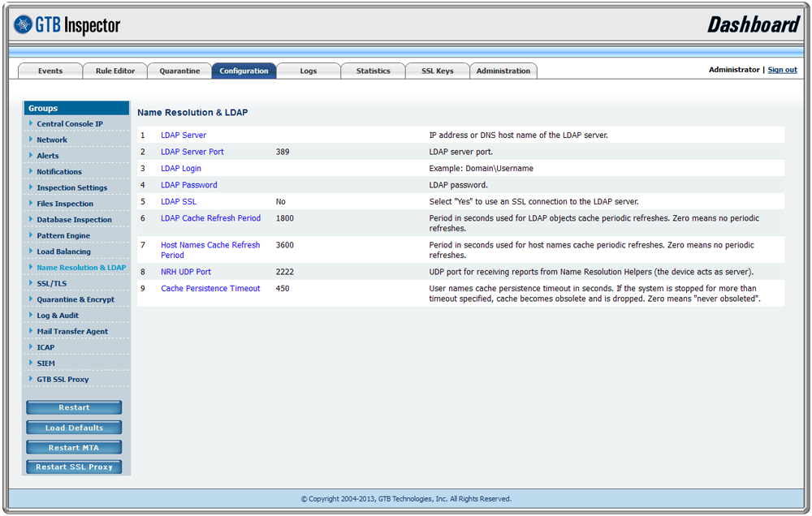Open the Administration tab
This screenshot has width=812, height=516.
(503, 71)
